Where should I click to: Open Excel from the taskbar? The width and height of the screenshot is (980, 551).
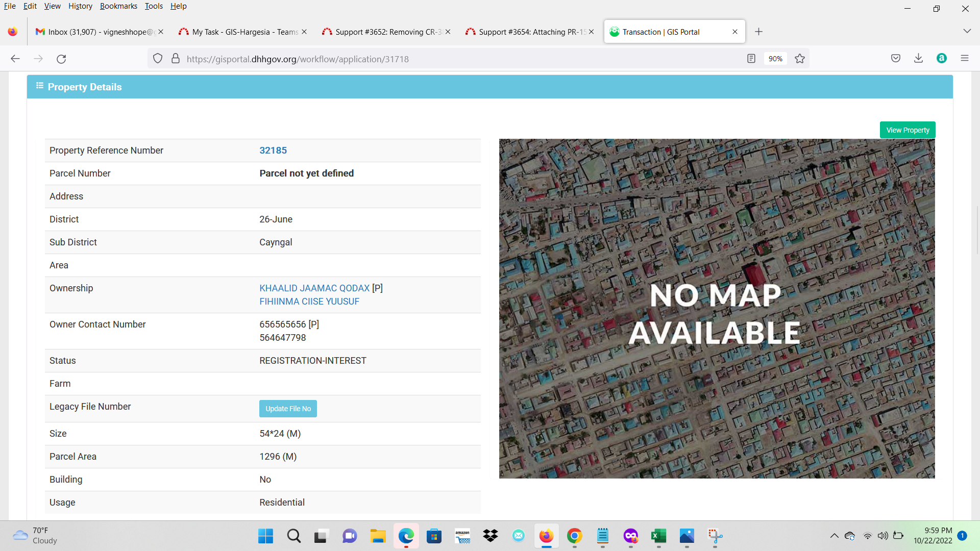point(658,536)
